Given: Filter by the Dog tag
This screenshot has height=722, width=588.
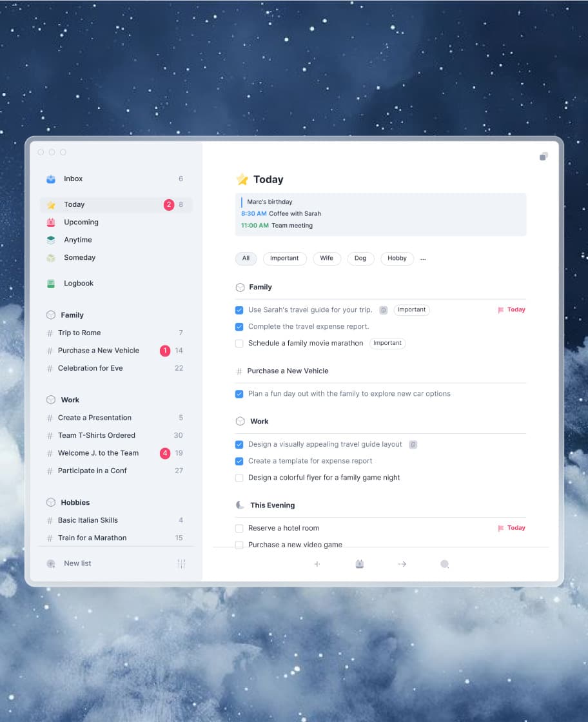Looking at the screenshot, I should [360, 259].
